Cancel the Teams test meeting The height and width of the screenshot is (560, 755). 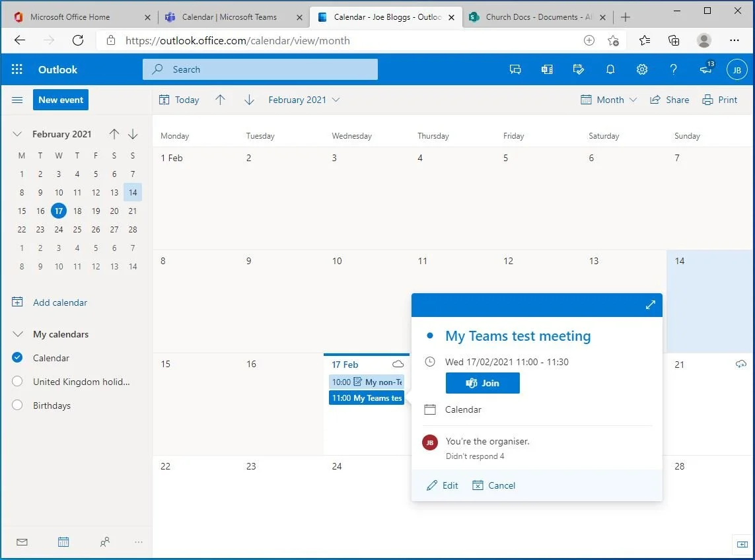(x=493, y=485)
